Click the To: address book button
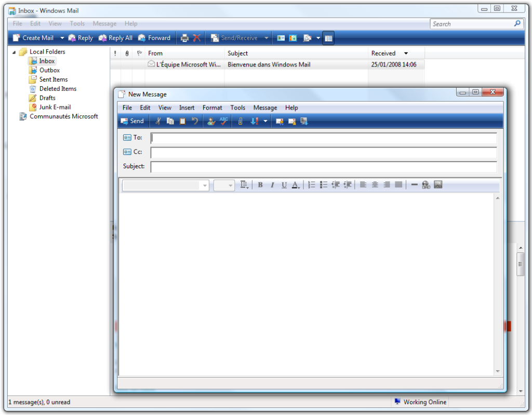 click(x=132, y=138)
